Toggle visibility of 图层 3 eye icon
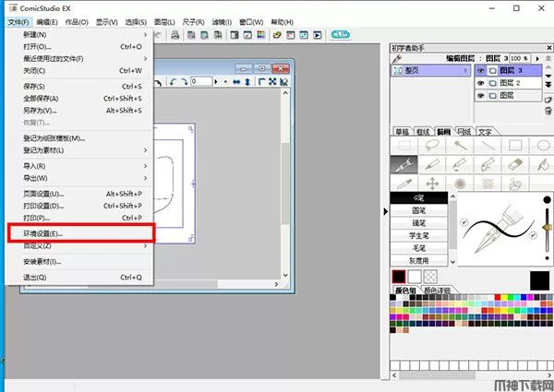 tap(480, 70)
